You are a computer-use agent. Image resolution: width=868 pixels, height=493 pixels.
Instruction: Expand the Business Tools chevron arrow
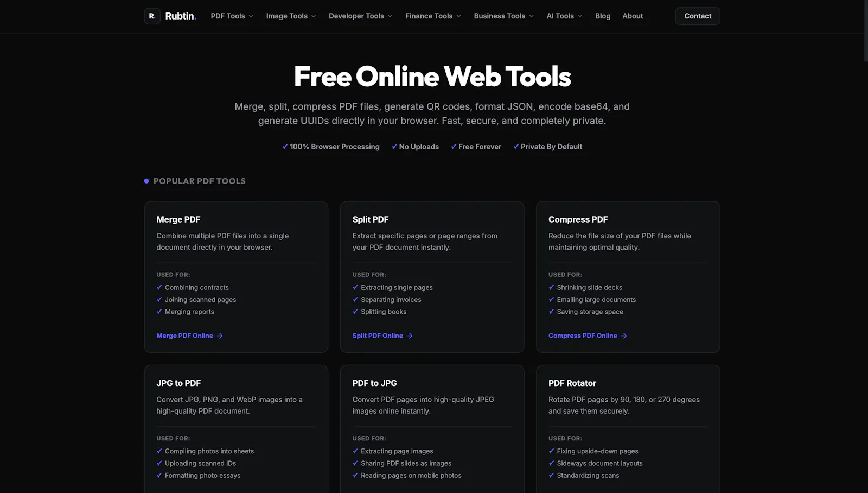pyautogui.click(x=532, y=16)
